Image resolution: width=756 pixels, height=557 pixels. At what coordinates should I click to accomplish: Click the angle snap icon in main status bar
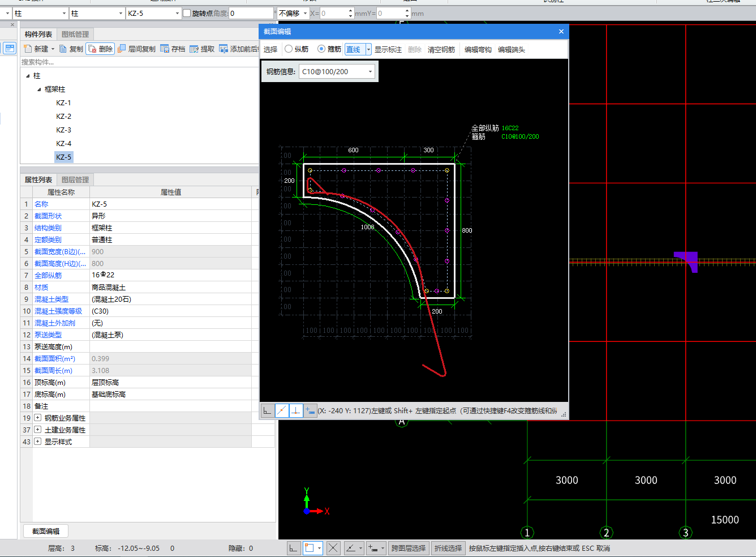[351, 548]
